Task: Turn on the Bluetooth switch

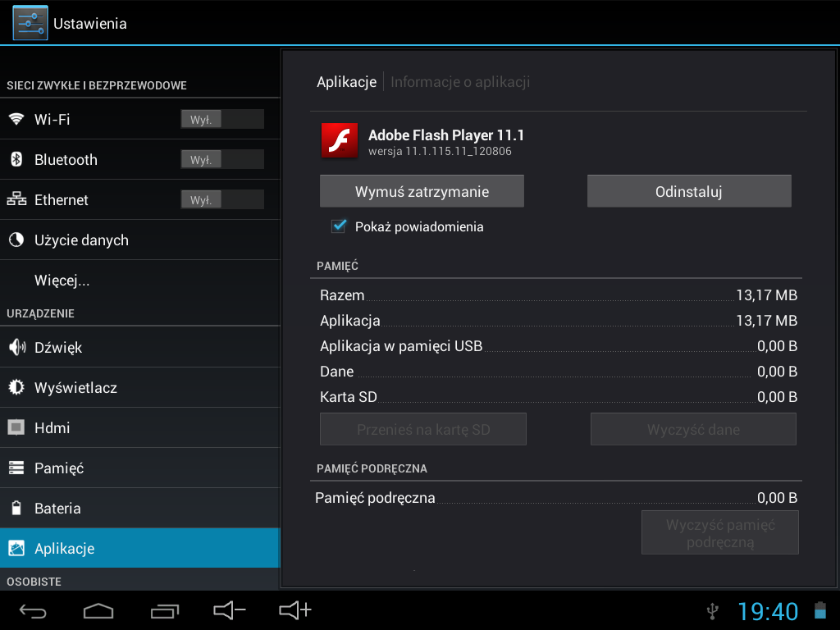Action: coord(222,159)
